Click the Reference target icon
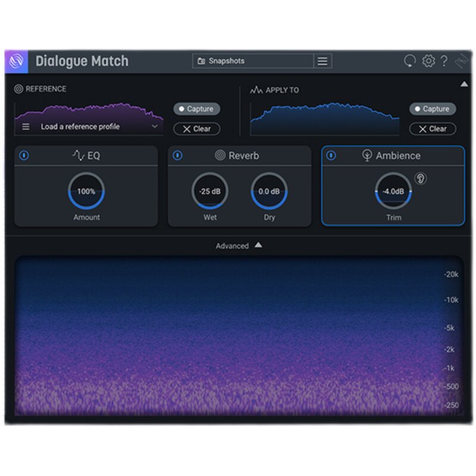The height and width of the screenshot is (476, 476). point(18,89)
